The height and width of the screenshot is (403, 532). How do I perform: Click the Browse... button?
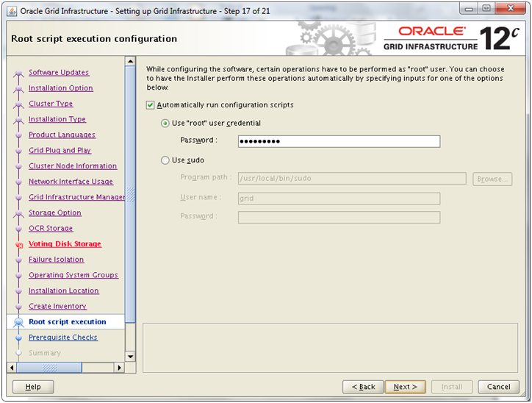(492, 179)
